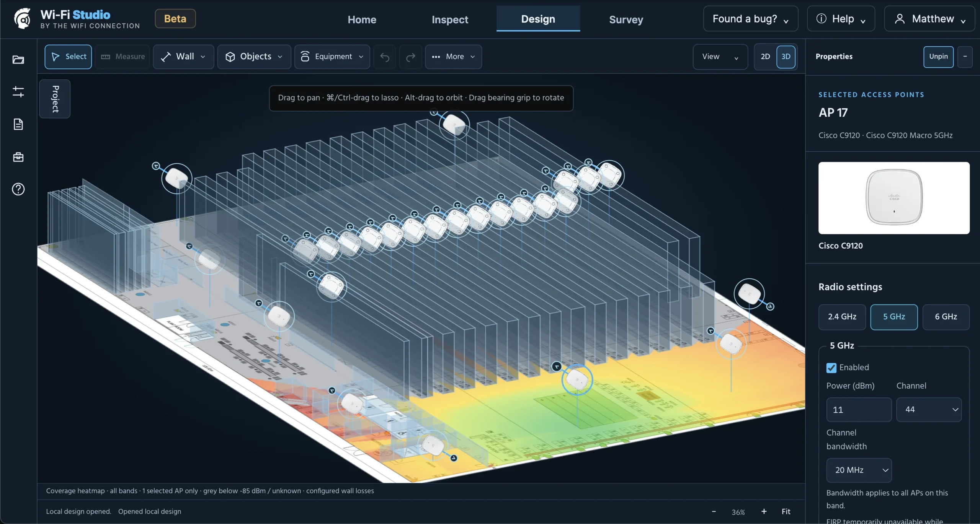Viewport: 980px width, 524px height.
Task: Go to the Survey tab
Action: tap(626, 19)
